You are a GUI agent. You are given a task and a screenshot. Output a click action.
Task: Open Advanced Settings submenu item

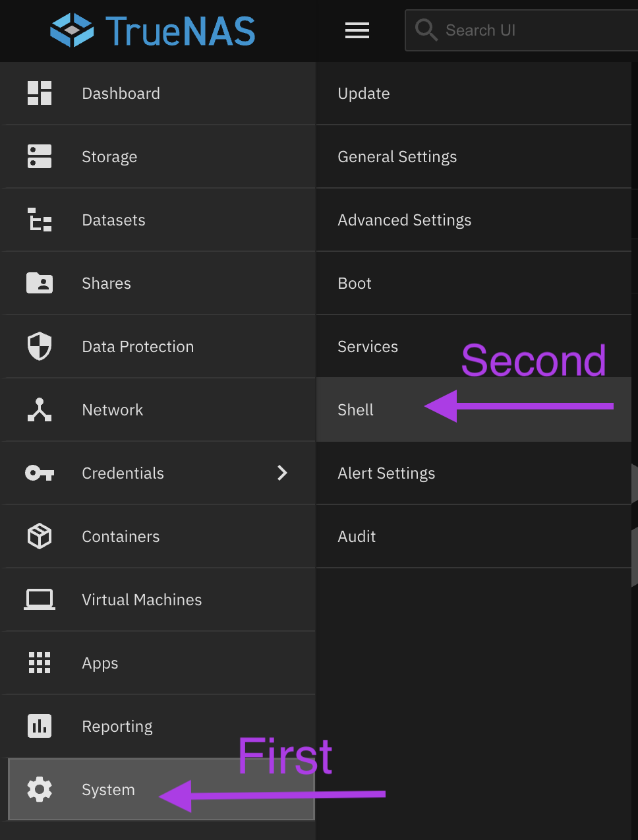404,220
